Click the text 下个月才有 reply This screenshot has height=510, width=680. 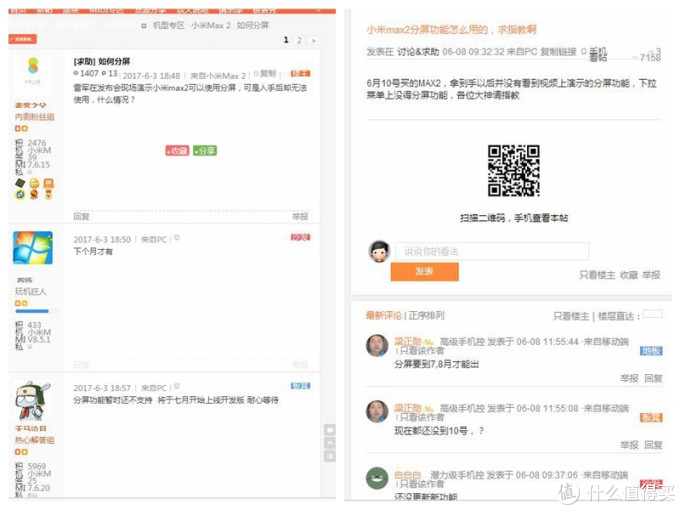pos(93,252)
